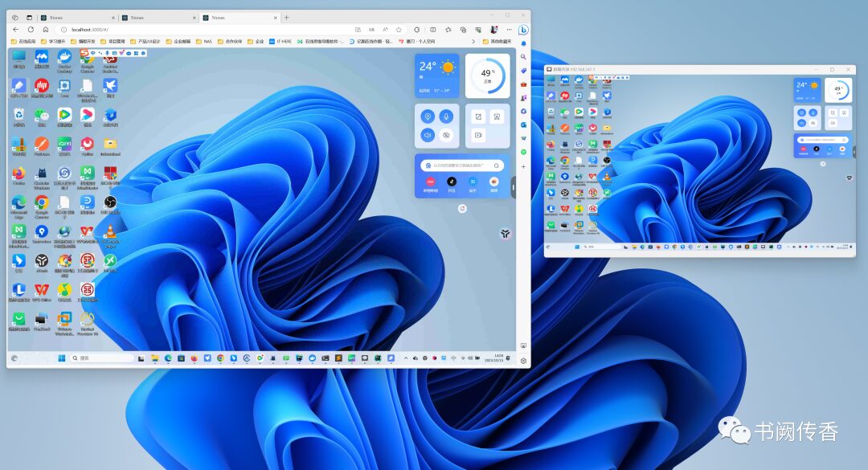Screen dimensions: 868x470
Task: Click the Triones floating logo button
Action: point(505,234)
